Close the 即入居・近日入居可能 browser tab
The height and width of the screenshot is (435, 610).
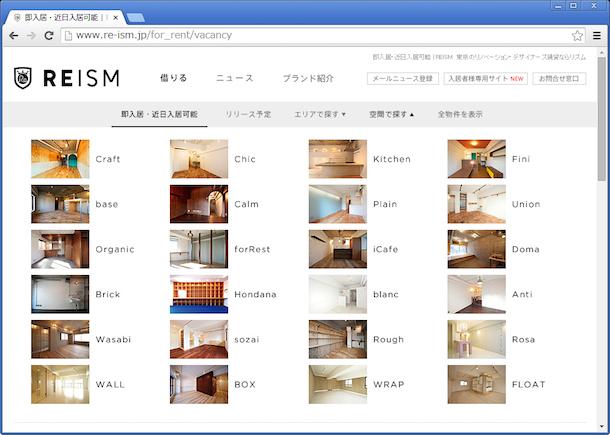point(116,18)
